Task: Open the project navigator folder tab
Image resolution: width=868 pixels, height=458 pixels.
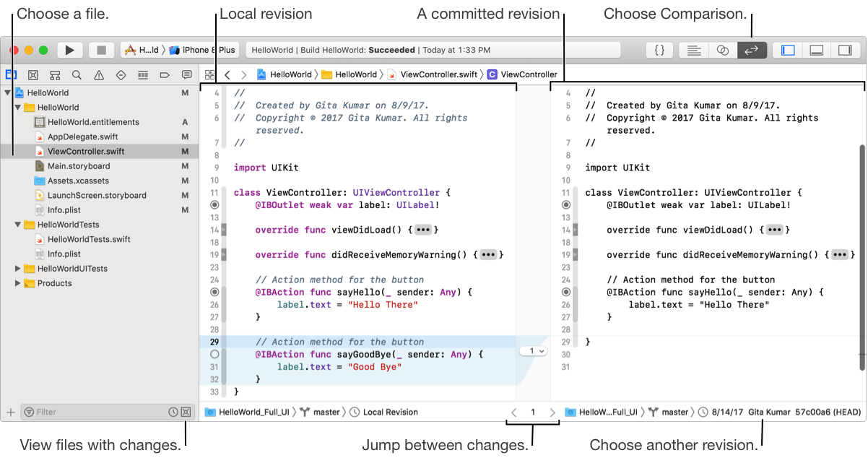Action: [11, 74]
